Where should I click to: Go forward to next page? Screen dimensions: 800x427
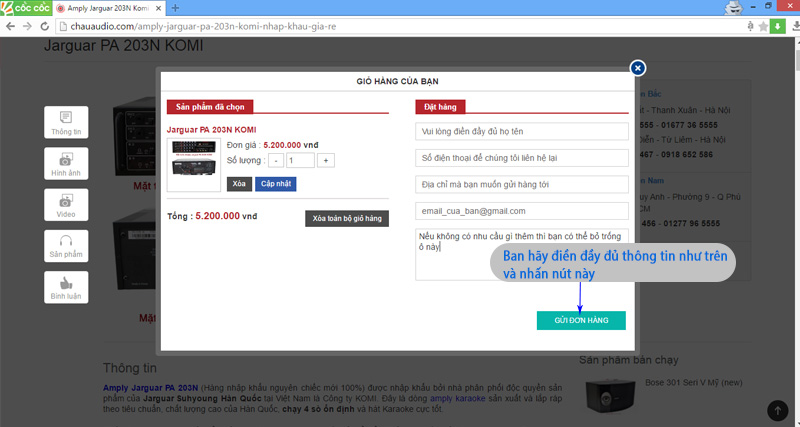[27, 26]
